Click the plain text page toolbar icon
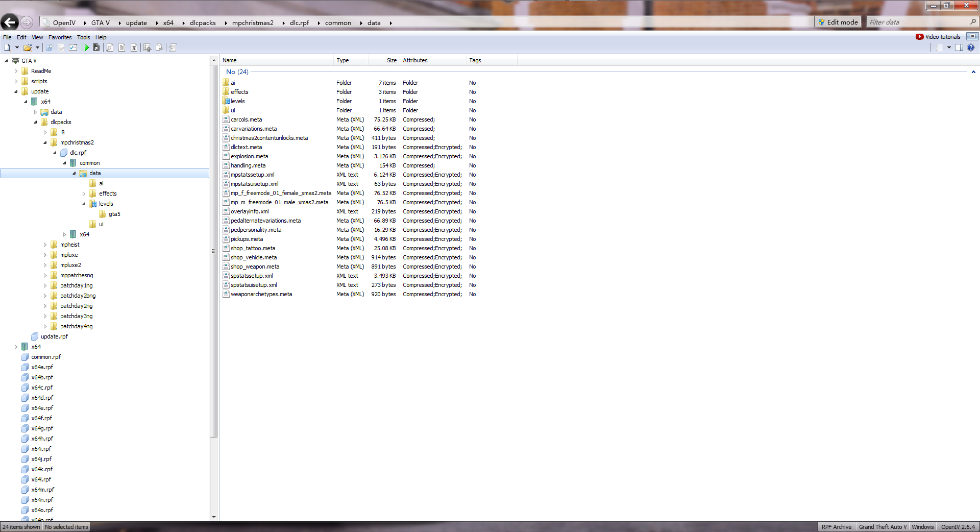Viewport: 980px width, 532px height. [x=121, y=47]
